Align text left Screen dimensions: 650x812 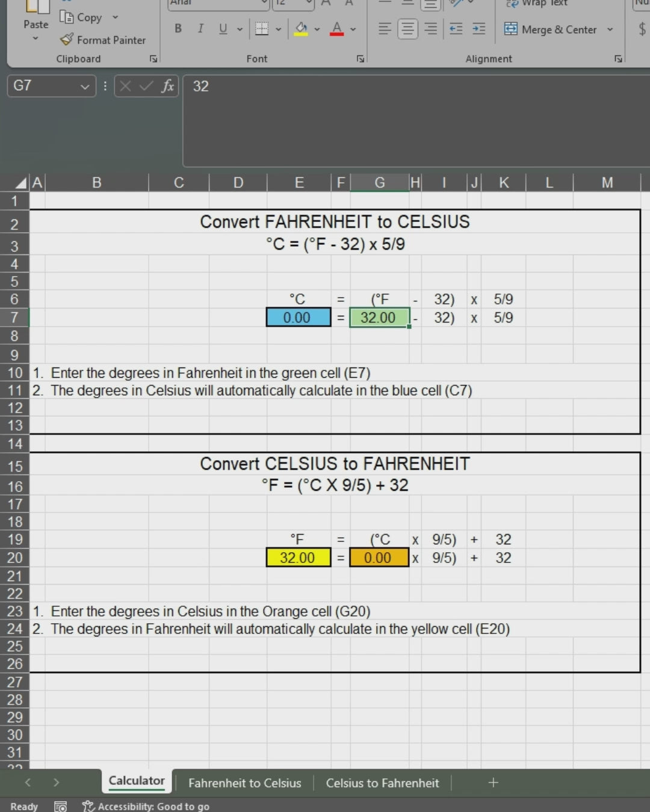pyautogui.click(x=385, y=29)
